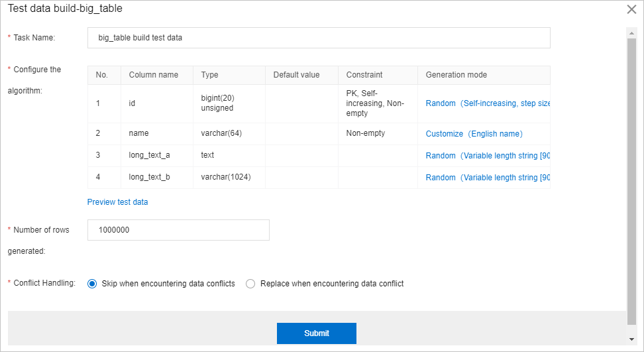Click the scroll up arrow
The width and height of the screenshot is (644, 352).
click(631, 33)
